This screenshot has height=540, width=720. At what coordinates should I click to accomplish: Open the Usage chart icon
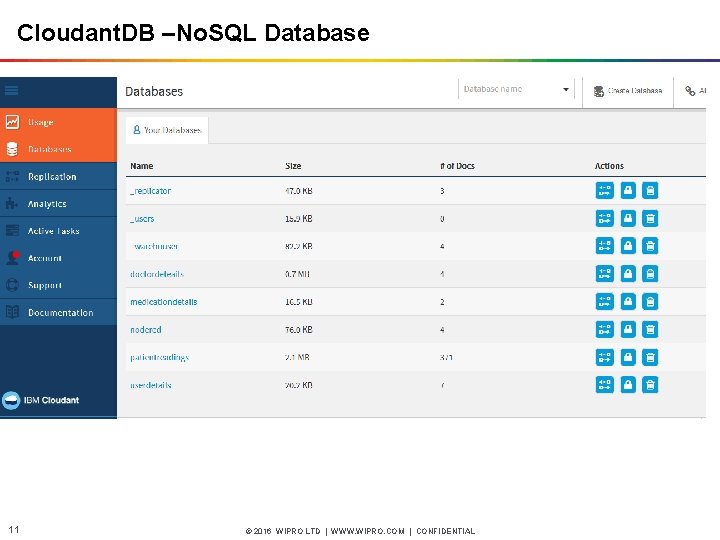coord(12,122)
